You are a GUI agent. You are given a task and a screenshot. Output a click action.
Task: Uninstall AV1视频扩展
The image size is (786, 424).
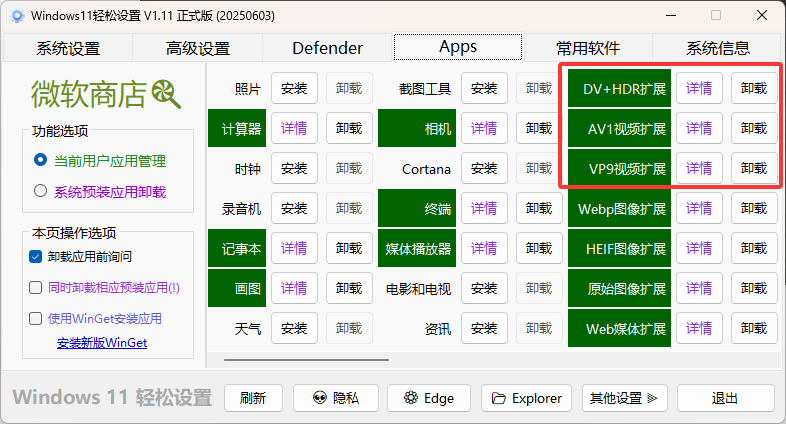pyautogui.click(x=754, y=128)
